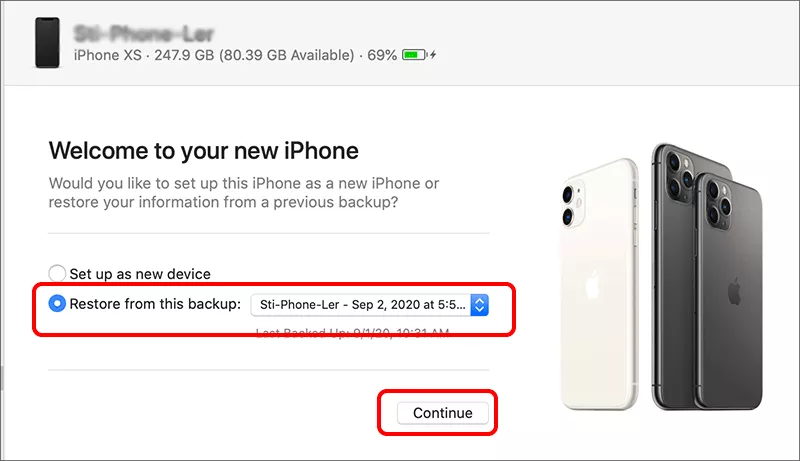
Task: Click the Continue button
Action: (x=442, y=413)
